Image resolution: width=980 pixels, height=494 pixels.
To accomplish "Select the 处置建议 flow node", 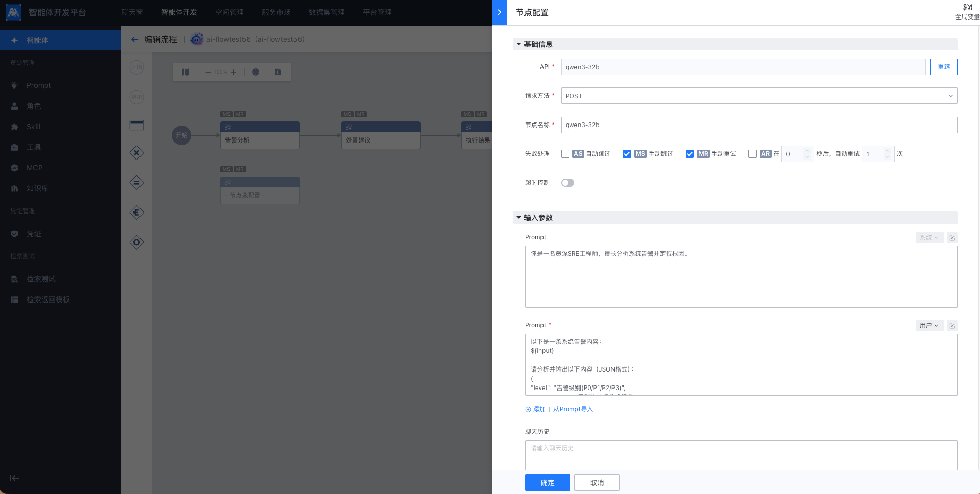I will pyautogui.click(x=381, y=135).
